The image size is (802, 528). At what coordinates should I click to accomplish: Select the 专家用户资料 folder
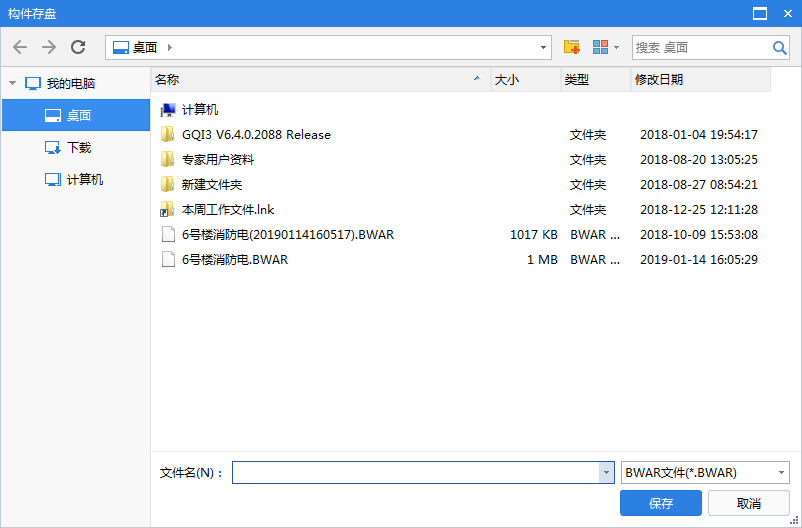(x=217, y=160)
